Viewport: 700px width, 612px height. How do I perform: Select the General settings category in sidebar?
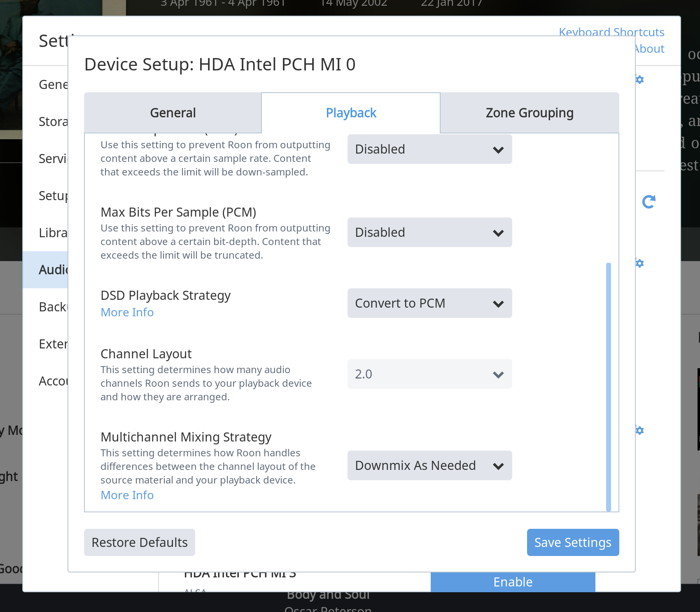tap(45, 84)
